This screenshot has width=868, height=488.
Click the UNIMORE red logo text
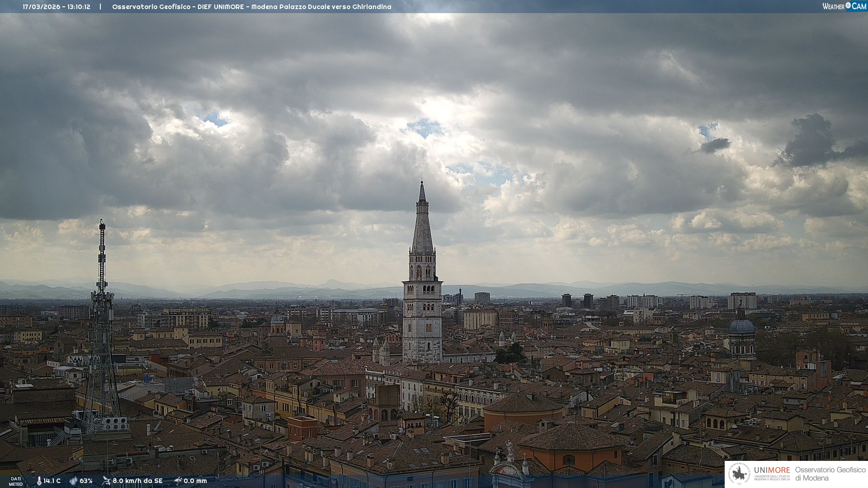tap(772, 470)
